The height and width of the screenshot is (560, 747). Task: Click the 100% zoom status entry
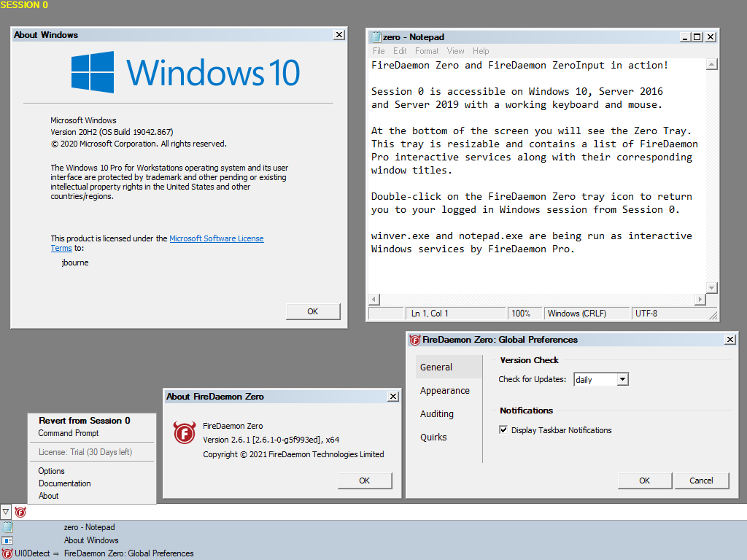[525, 314]
